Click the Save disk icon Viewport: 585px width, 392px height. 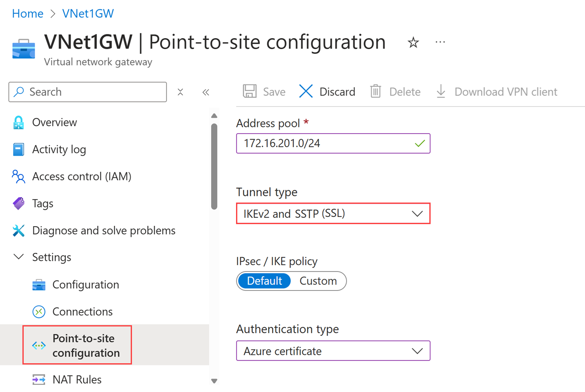pyautogui.click(x=250, y=91)
